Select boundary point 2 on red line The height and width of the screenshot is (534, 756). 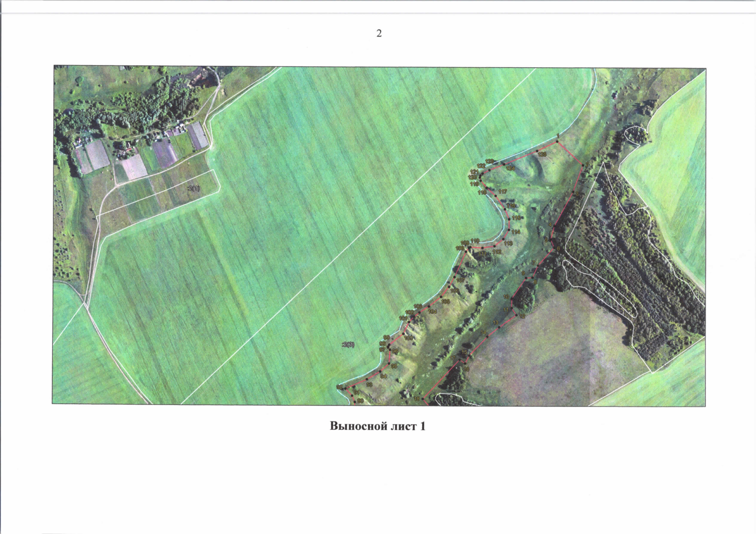pyautogui.click(x=583, y=166)
